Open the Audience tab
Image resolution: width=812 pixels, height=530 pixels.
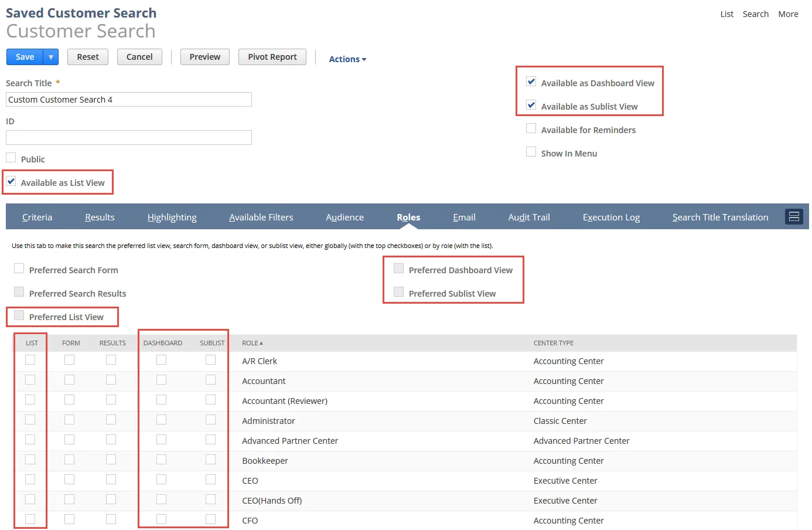click(x=344, y=216)
